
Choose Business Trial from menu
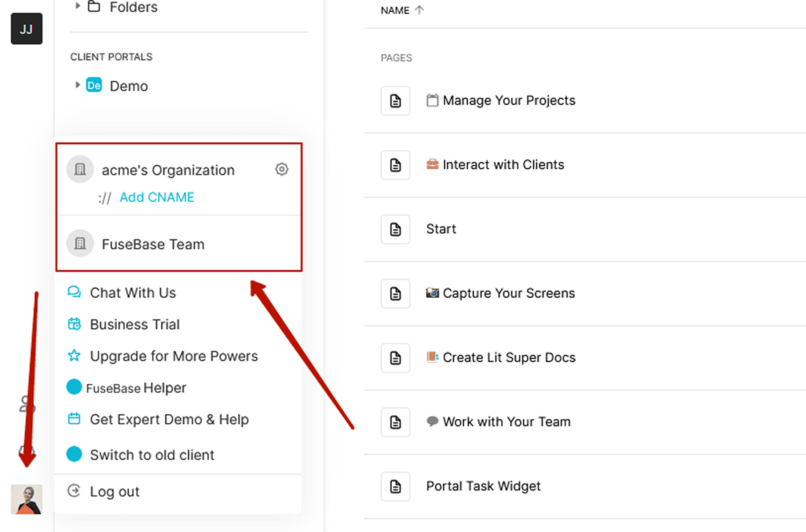click(134, 325)
